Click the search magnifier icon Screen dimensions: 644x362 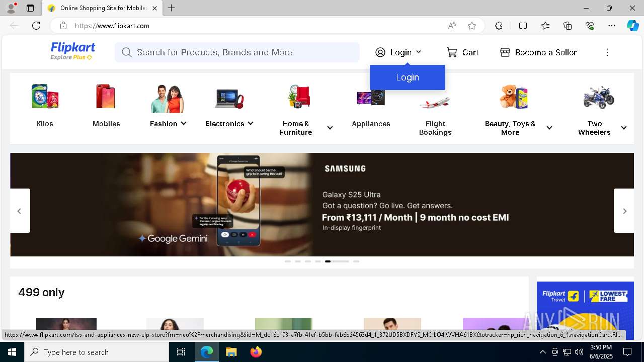tap(127, 52)
